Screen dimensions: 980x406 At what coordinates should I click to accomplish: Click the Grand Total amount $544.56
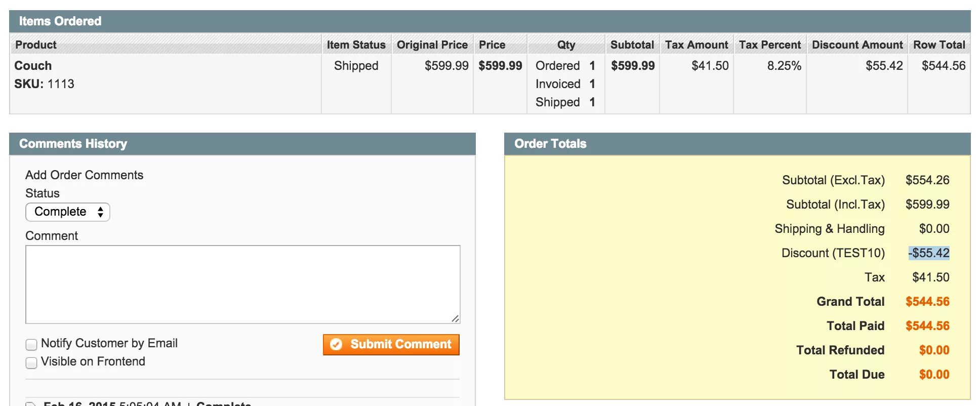[x=927, y=302]
